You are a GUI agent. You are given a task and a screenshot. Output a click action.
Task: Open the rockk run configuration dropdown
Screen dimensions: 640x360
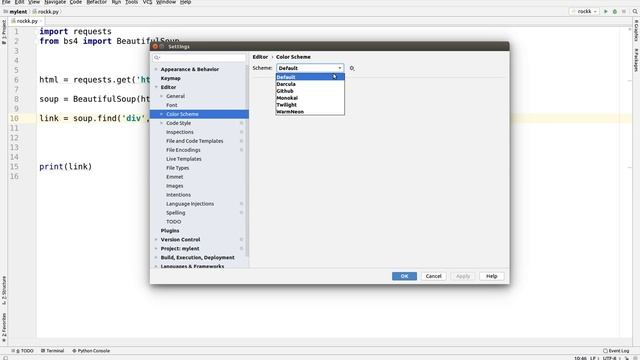coord(584,11)
